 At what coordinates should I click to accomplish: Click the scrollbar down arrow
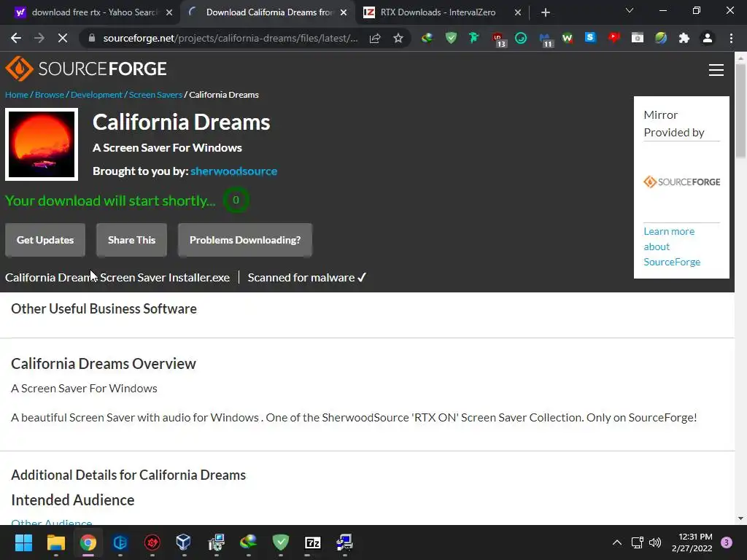click(740, 518)
